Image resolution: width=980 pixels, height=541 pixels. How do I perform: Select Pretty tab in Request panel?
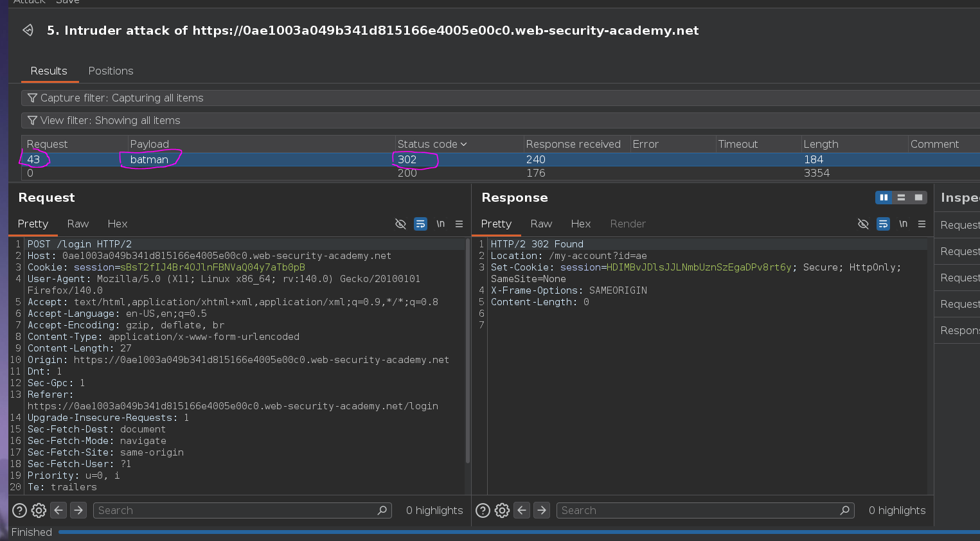pos(33,224)
